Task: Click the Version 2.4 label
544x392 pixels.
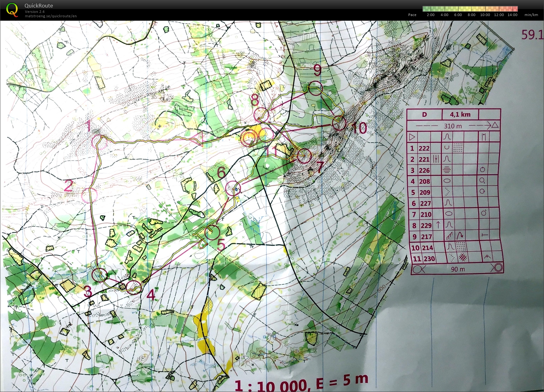Action: pos(35,12)
